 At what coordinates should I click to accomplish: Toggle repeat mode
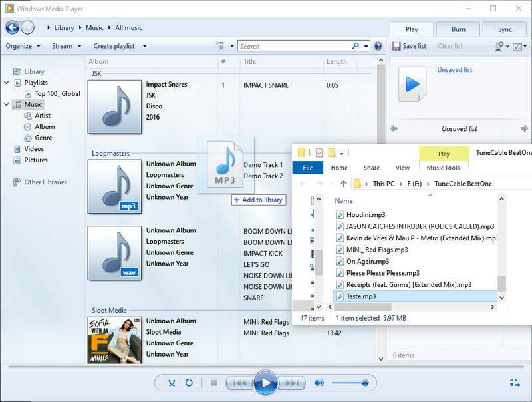pyautogui.click(x=189, y=383)
